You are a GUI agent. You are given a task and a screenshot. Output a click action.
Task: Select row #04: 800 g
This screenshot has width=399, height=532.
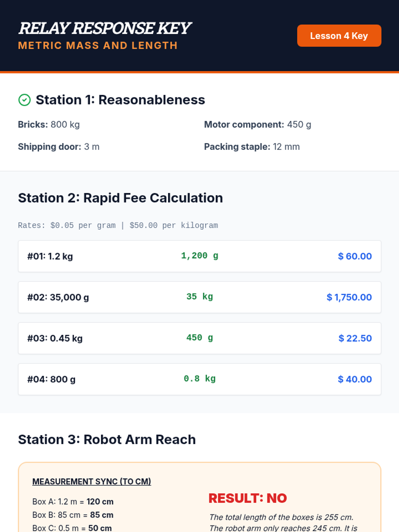[x=52, y=379]
